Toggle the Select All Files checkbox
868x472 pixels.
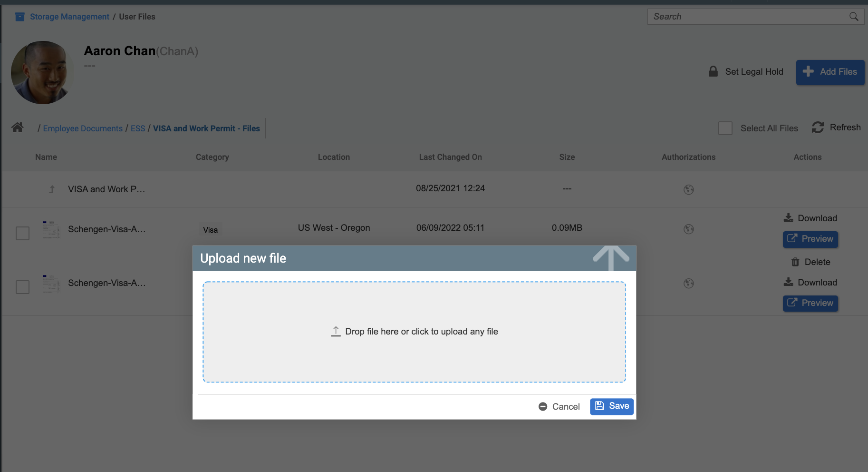point(725,128)
